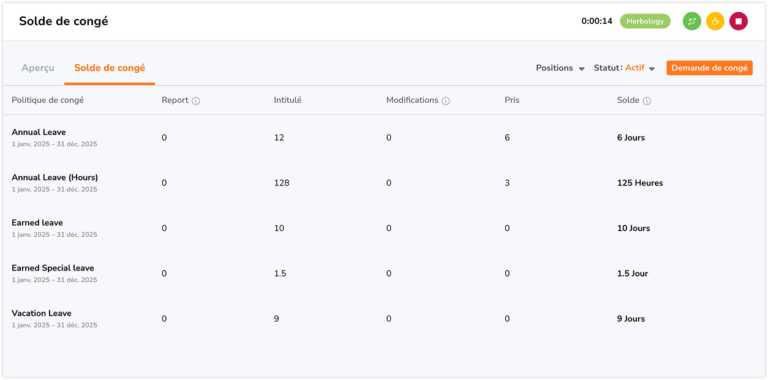Click the green Herbology position badge

tap(645, 22)
